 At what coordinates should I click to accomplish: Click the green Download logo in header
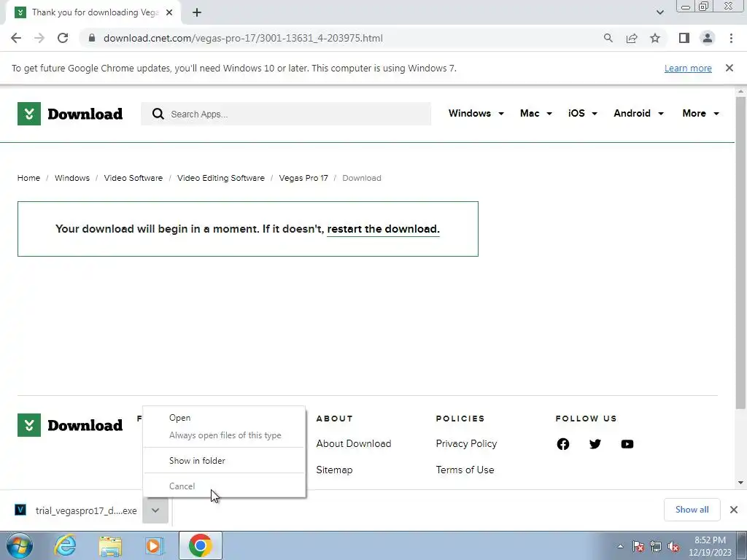click(70, 114)
